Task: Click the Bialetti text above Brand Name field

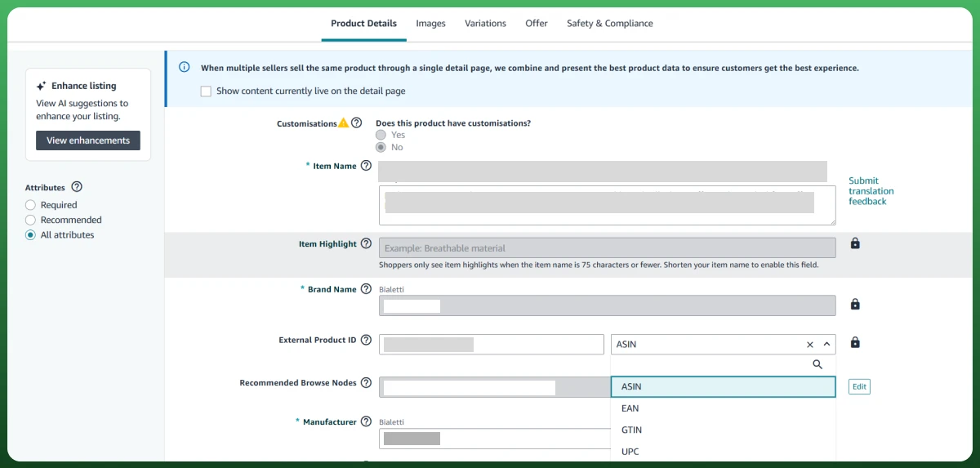Action: [x=391, y=289]
